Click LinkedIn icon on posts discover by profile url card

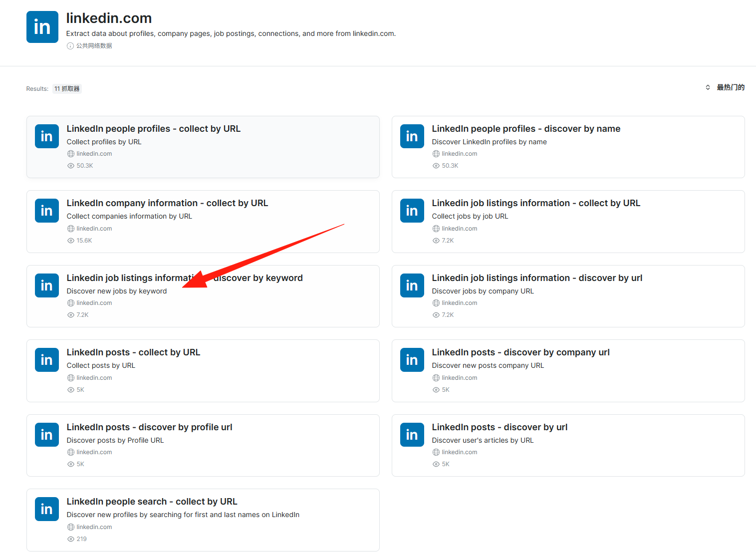point(47,435)
